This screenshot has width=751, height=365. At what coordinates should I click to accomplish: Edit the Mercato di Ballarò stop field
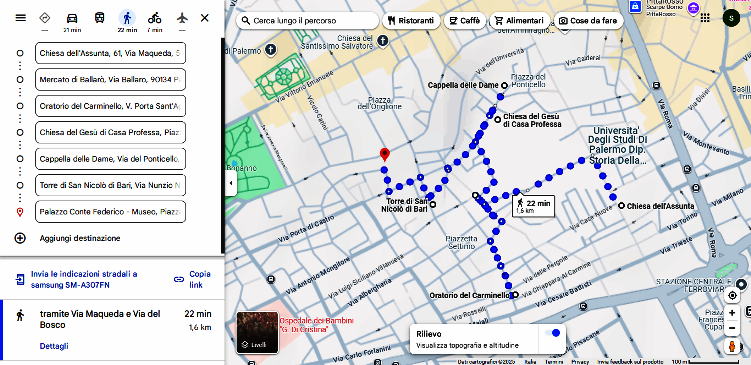pyautogui.click(x=111, y=80)
